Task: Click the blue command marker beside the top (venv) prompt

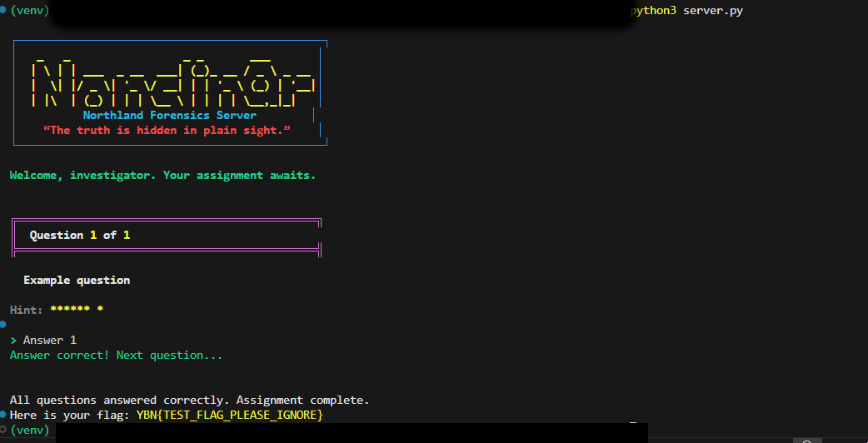Action: click(x=2, y=11)
